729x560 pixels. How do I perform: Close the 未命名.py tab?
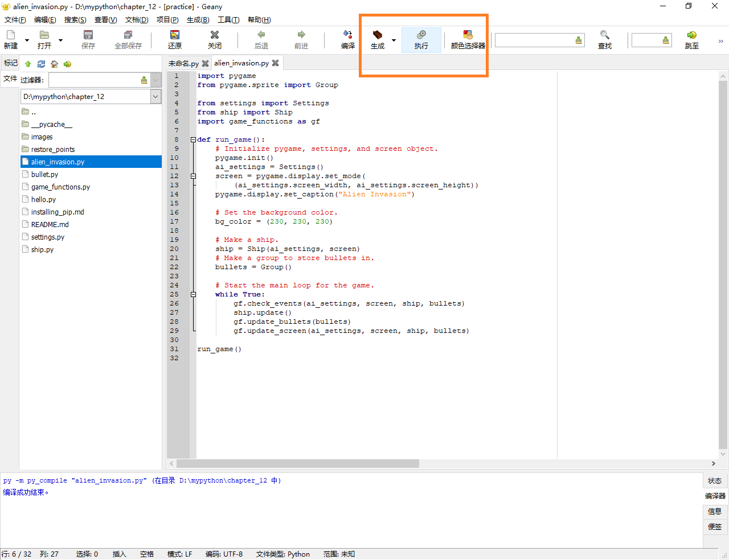click(x=205, y=63)
